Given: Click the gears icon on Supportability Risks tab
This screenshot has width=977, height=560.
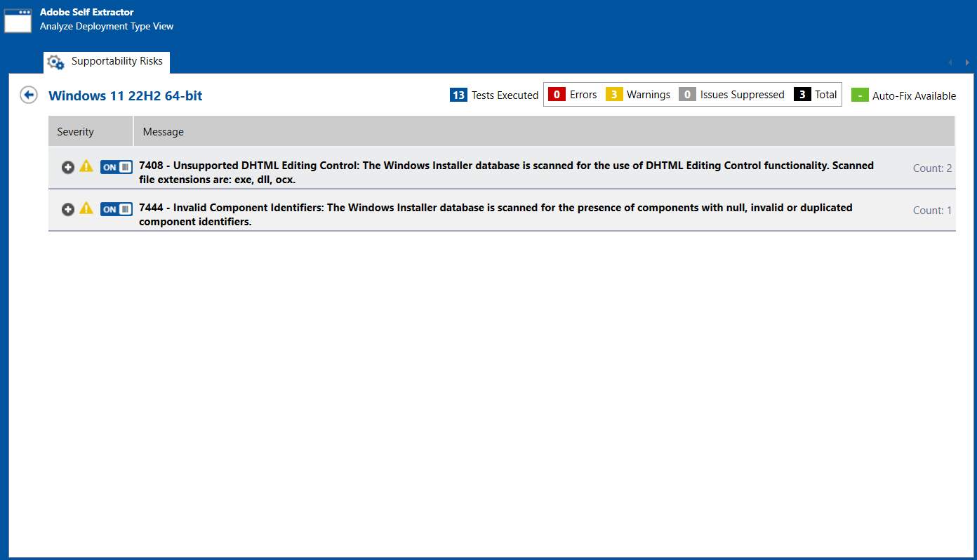Looking at the screenshot, I should [x=56, y=62].
